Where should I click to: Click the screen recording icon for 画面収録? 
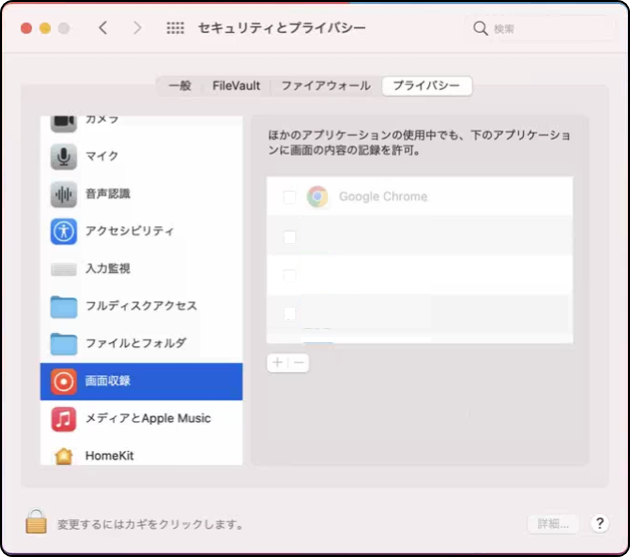(64, 381)
